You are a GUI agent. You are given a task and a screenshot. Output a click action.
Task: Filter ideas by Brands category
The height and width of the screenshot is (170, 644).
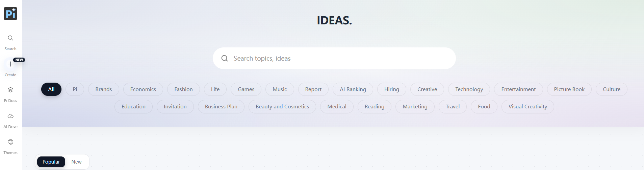click(104, 89)
